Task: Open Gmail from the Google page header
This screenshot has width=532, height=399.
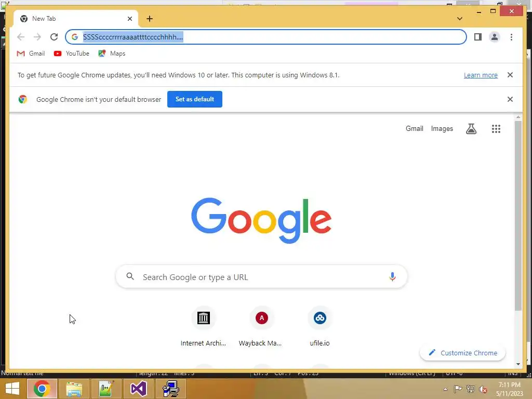Action: point(414,129)
